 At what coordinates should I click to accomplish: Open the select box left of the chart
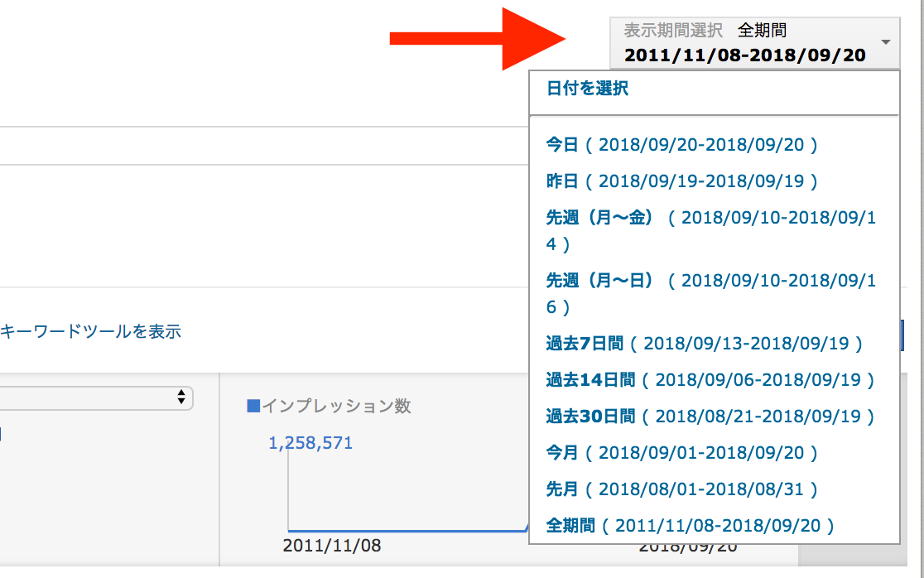(x=96, y=398)
